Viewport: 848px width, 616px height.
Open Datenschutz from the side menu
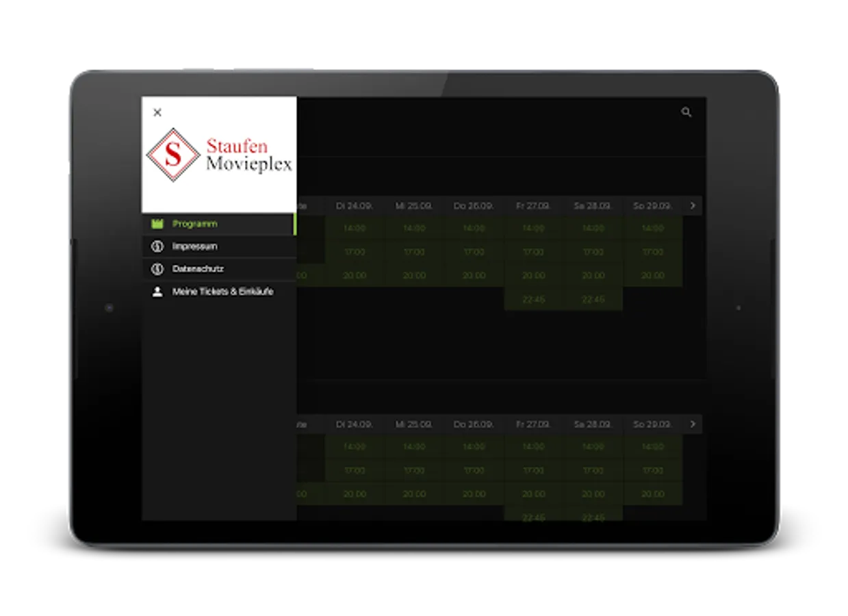pyautogui.click(x=218, y=269)
